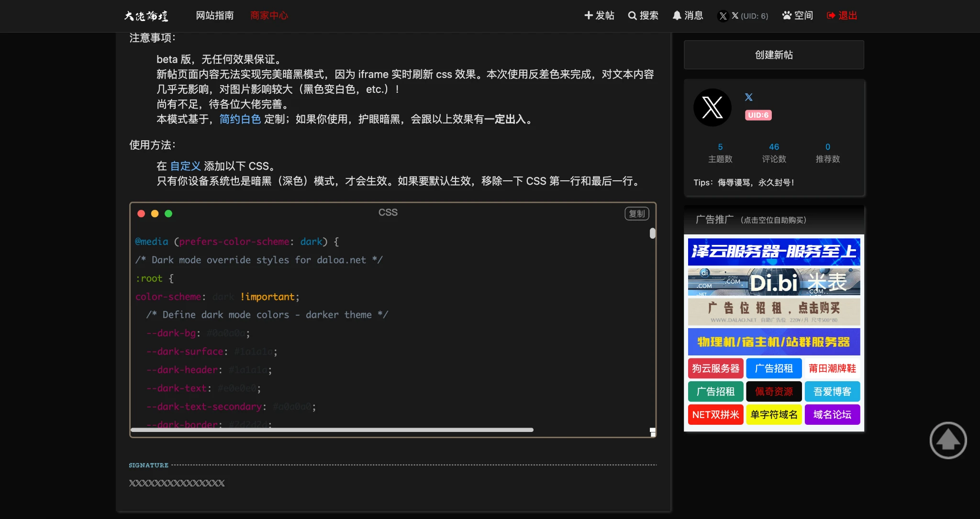Open notifications bell 消息
Image resolution: width=980 pixels, height=519 pixels.
coord(688,16)
